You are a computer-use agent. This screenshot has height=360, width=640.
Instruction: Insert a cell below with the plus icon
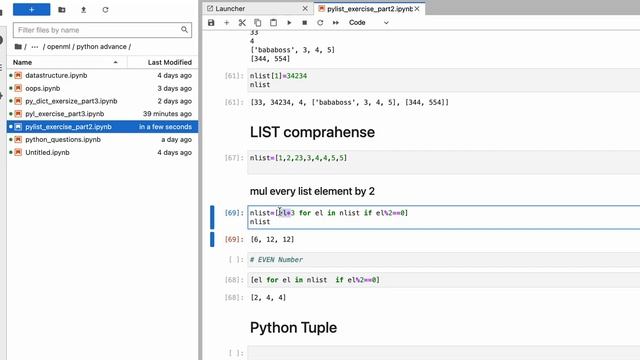(227, 22)
